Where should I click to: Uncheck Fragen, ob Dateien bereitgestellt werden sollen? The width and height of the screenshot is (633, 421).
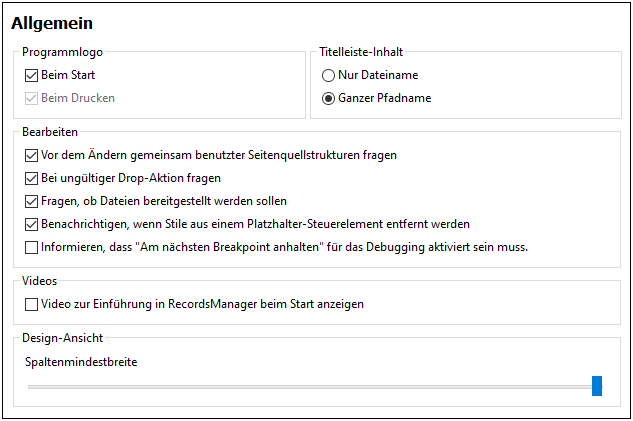pyautogui.click(x=32, y=201)
